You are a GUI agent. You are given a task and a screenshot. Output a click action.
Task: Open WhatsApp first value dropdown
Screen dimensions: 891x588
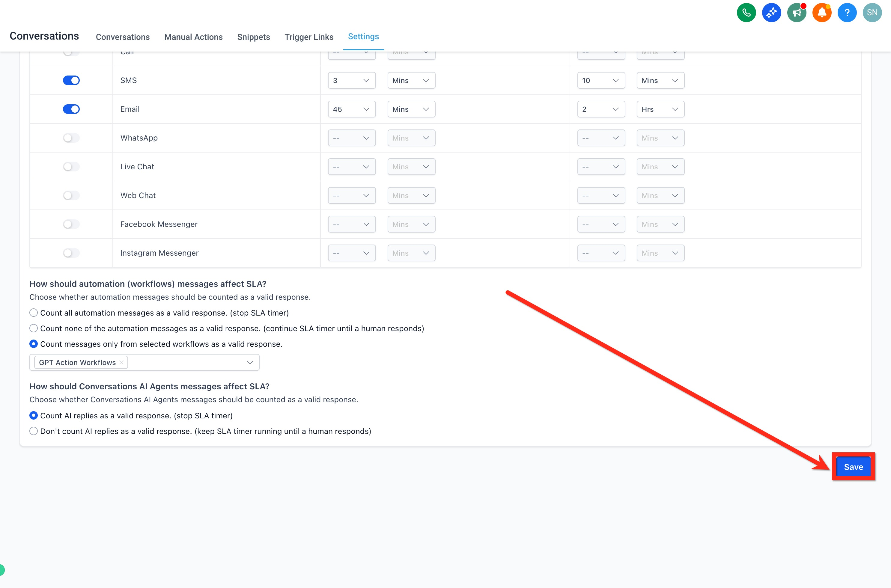point(352,138)
